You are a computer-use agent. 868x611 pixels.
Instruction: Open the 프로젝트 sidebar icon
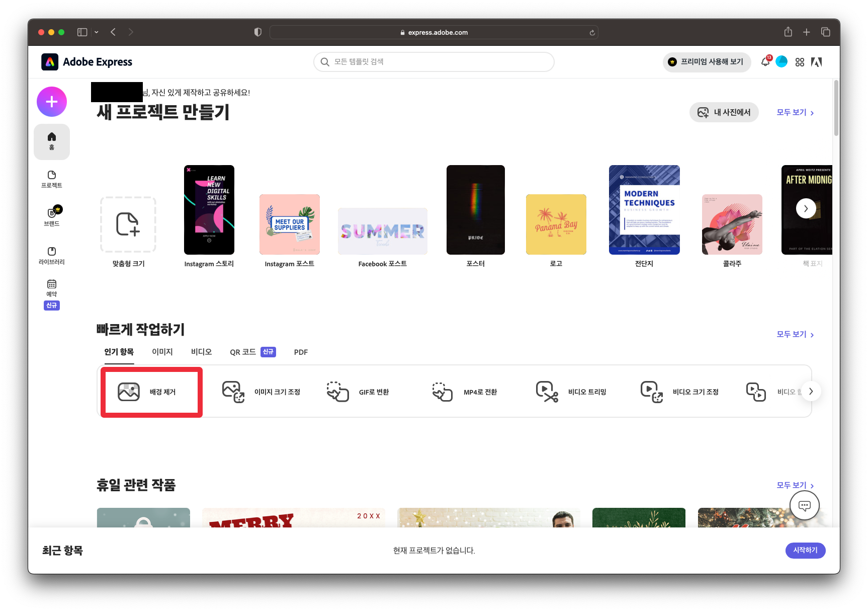[52, 179]
